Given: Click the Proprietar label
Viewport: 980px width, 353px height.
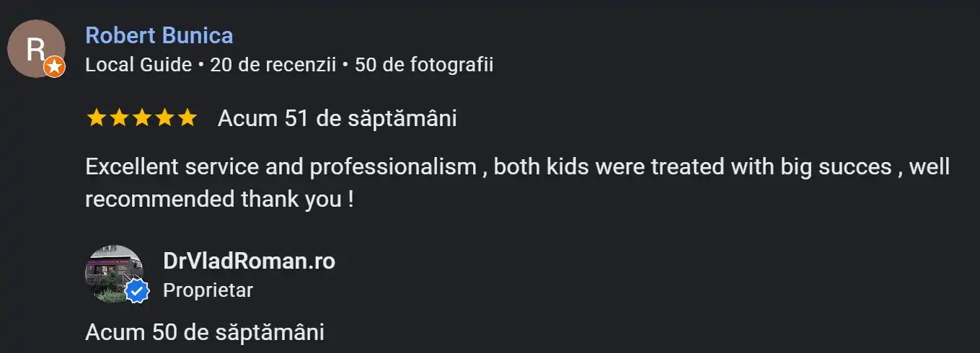Looking at the screenshot, I should point(208,290).
